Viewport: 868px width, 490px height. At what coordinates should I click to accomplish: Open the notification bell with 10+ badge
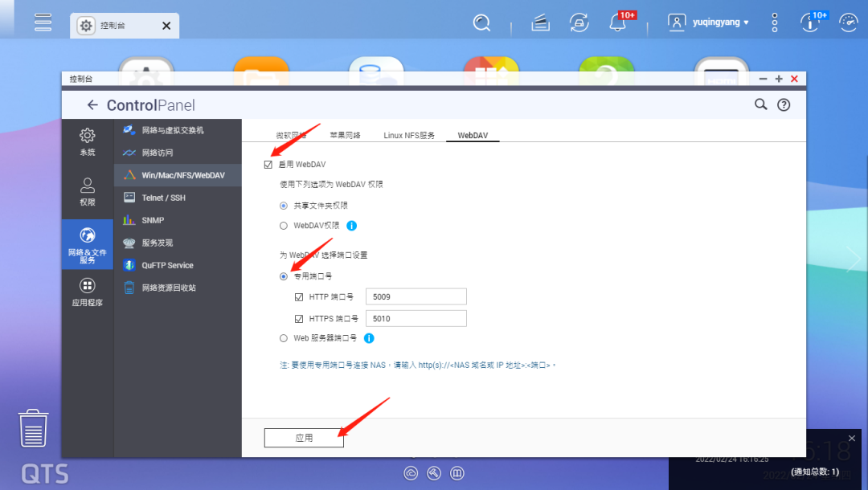[616, 22]
